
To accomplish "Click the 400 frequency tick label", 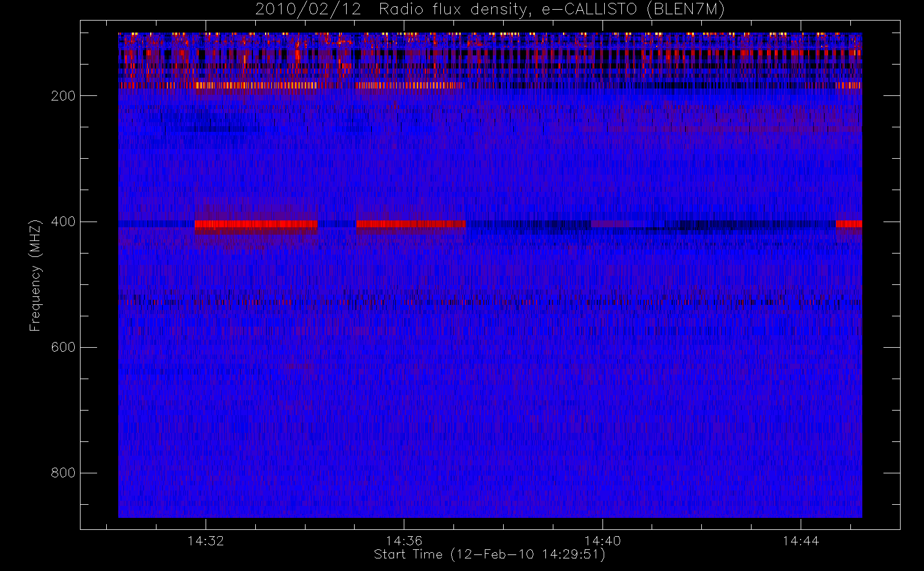I will click(x=63, y=222).
